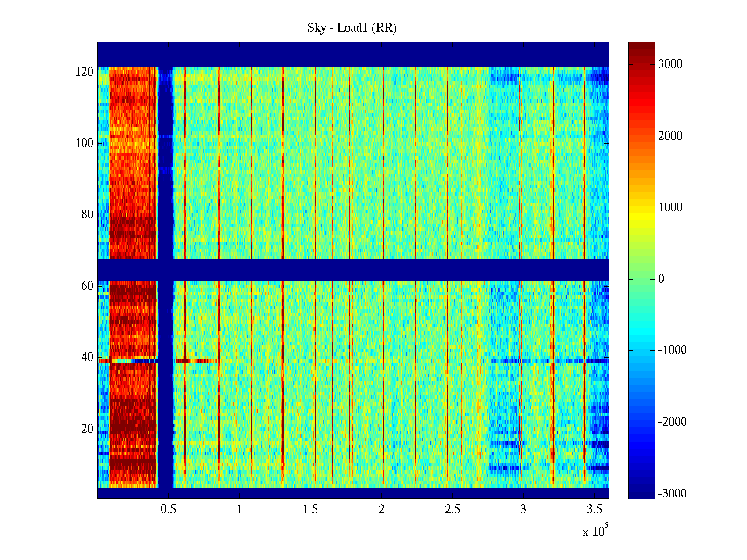The width and height of the screenshot is (747, 560).
Task: Click the 3000 label on the colorbar
Action: 670,64
